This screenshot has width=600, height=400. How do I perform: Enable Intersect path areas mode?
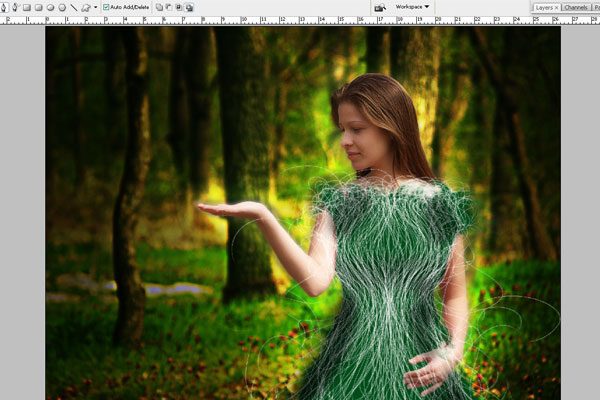point(179,7)
